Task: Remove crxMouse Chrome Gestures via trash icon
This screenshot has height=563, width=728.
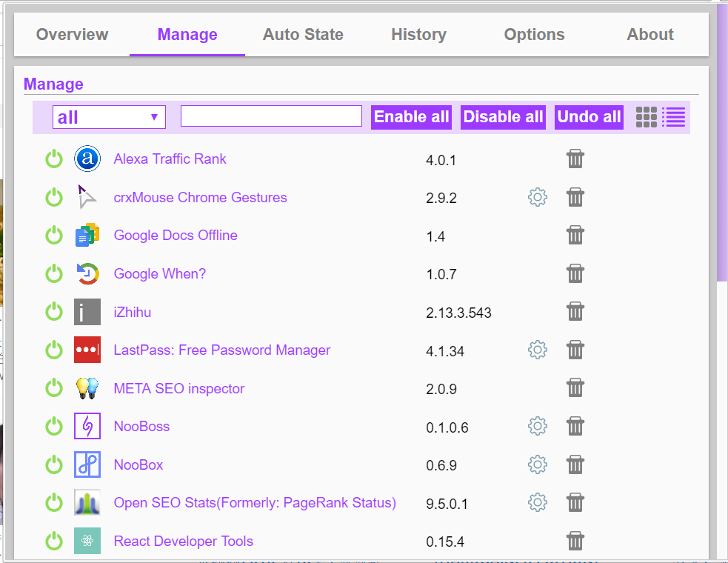Action: (x=575, y=197)
